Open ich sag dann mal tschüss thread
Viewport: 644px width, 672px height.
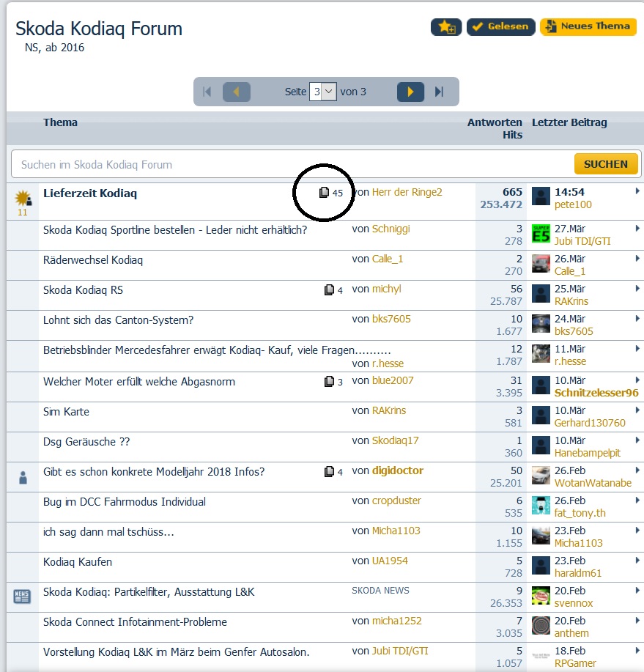(108, 532)
